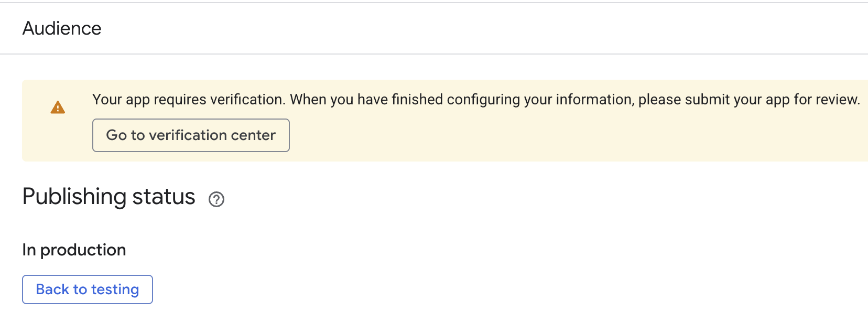868x322 pixels.
Task: Go to verification center
Action: (x=191, y=135)
